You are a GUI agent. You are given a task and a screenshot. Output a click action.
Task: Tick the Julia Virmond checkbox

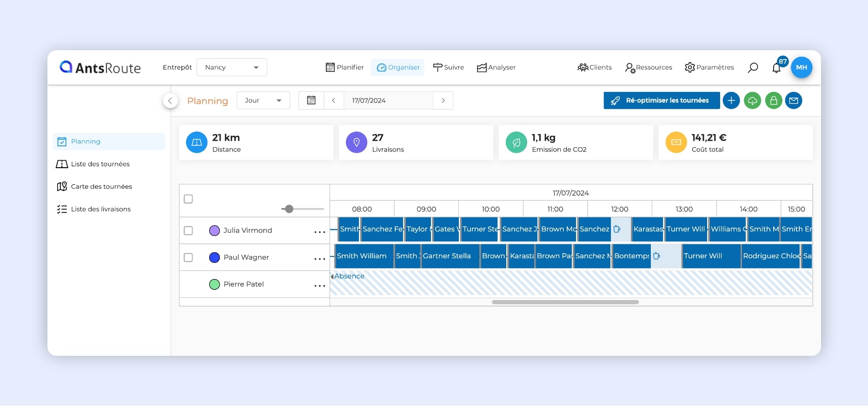click(x=188, y=230)
